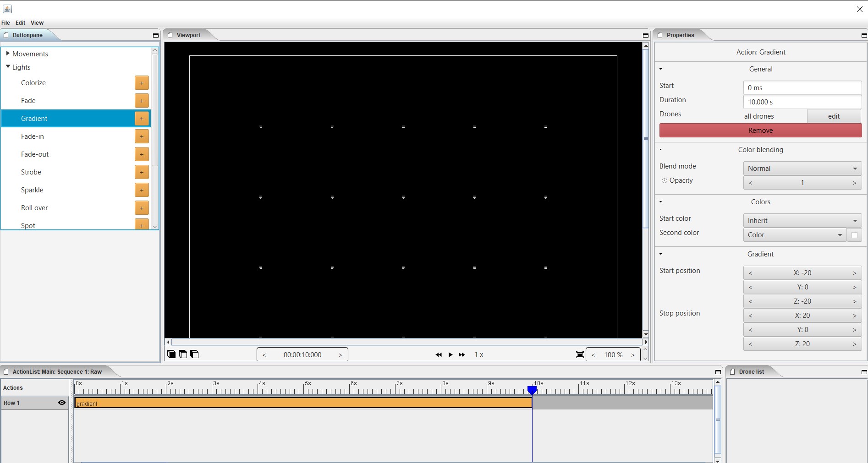Click the timeline vertical scrollbar
The width and height of the screenshot is (868, 463).
tap(718, 419)
